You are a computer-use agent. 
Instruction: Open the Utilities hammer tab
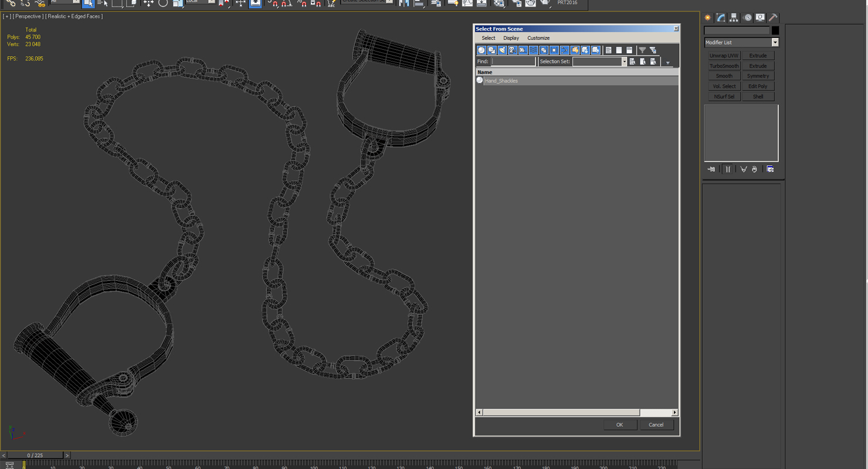(x=773, y=18)
